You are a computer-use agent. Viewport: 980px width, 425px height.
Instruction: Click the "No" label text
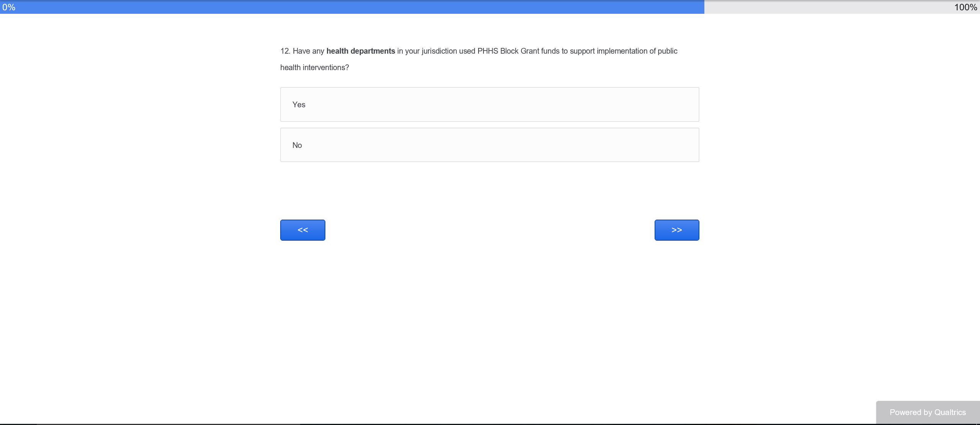pos(297,145)
